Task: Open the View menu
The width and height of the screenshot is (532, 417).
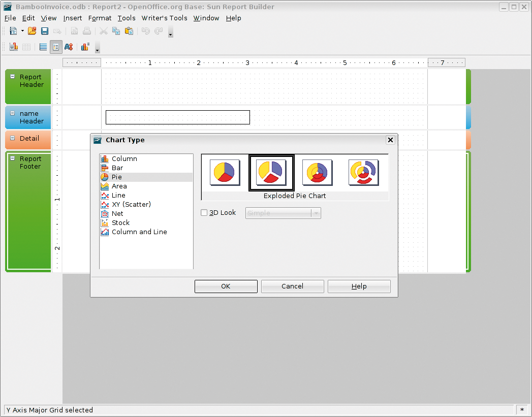Action: click(x=48, y=18)
